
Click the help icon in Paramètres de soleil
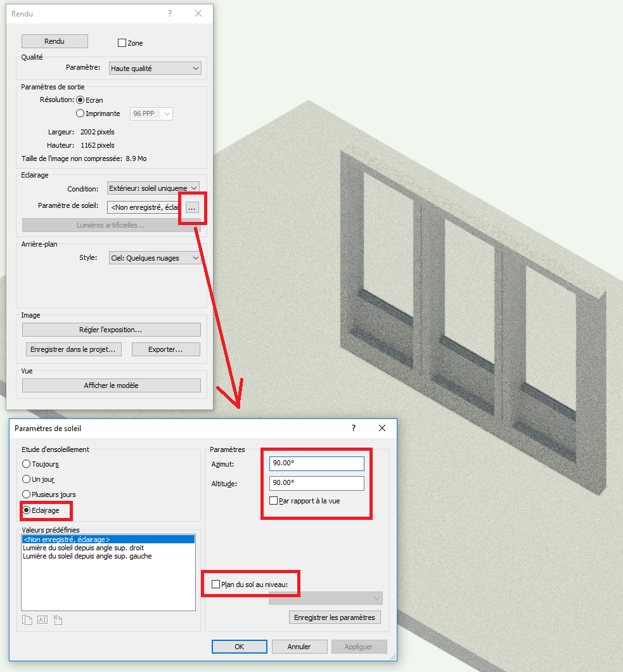pyautogui.click(x=353, y=428)
